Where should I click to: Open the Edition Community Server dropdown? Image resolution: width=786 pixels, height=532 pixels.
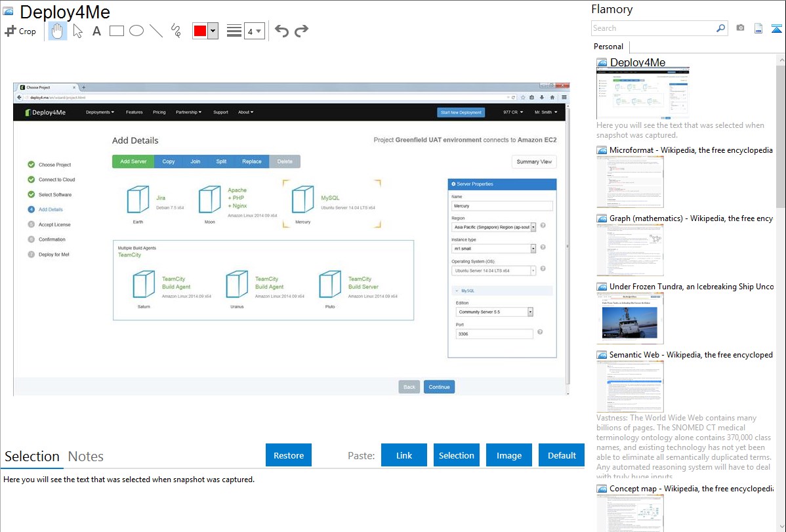[494, 312]
